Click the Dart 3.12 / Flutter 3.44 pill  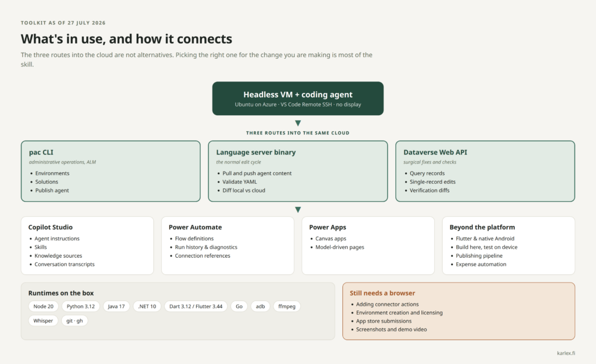(196, 306)
